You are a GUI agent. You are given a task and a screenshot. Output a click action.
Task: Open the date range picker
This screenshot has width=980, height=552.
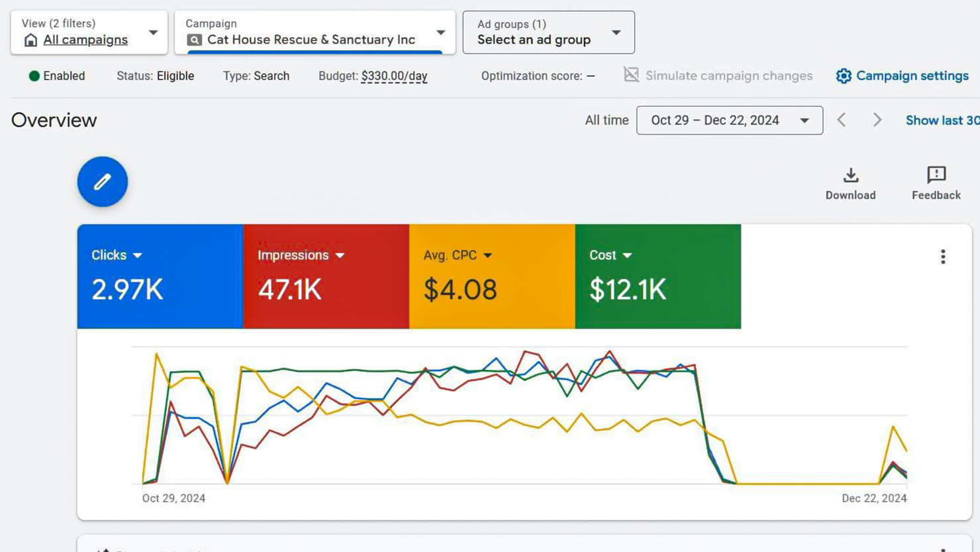(729, 120)
